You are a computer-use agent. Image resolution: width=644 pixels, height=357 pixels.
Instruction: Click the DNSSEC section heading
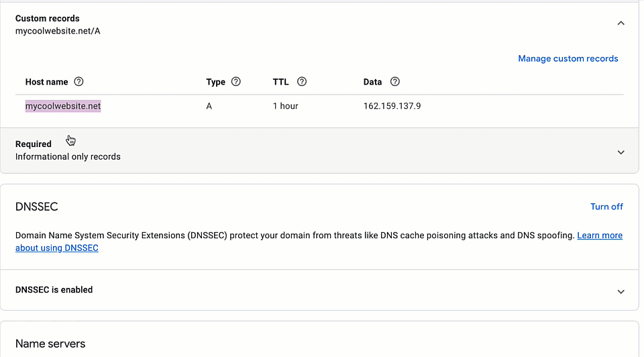coord(36,207)
